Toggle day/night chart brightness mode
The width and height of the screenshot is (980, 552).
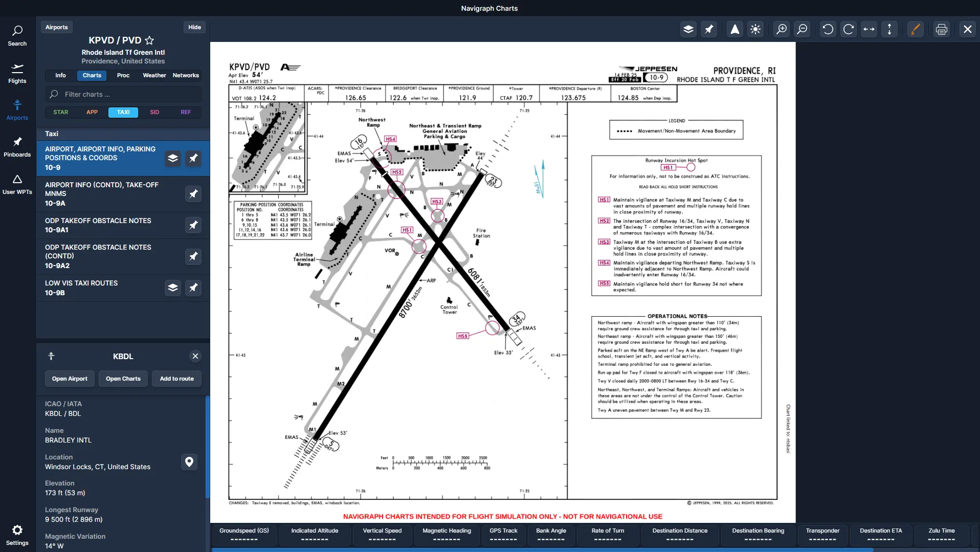755,29
